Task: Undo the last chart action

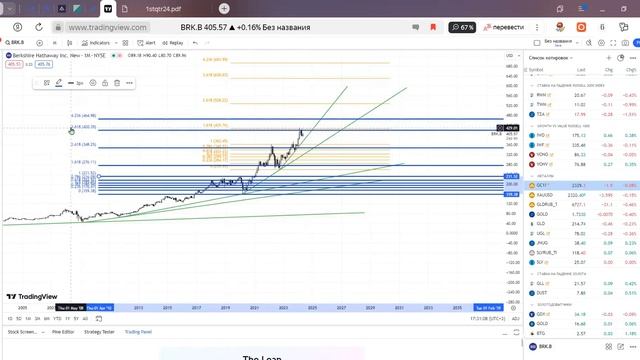Action: (195, 43)
